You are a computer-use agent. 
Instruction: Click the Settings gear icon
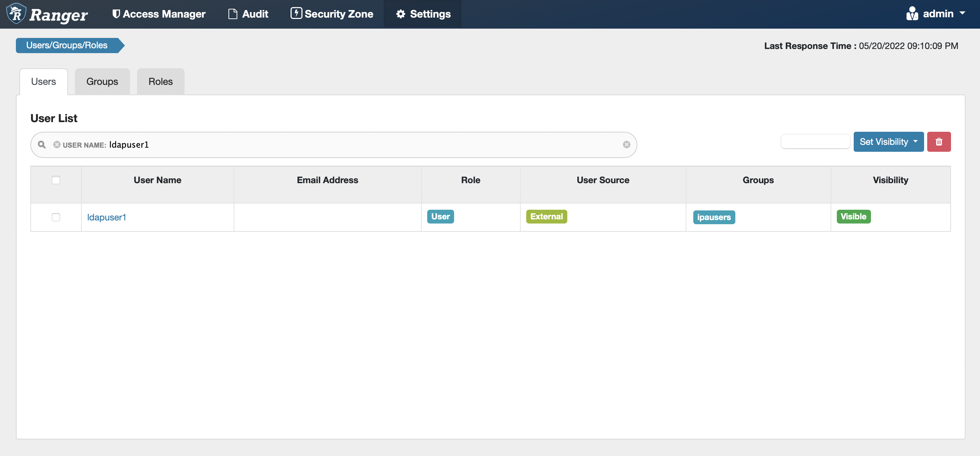[x=400, y=14]
